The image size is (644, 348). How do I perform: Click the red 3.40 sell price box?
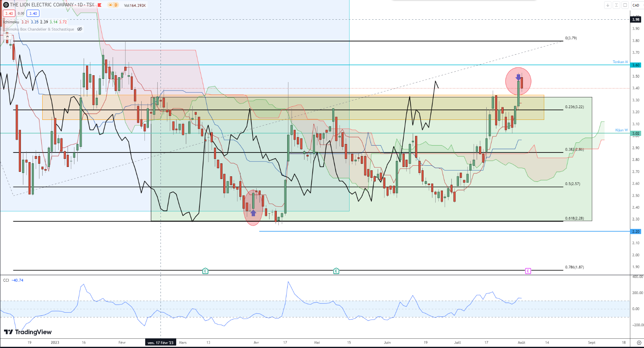point(9,13)
